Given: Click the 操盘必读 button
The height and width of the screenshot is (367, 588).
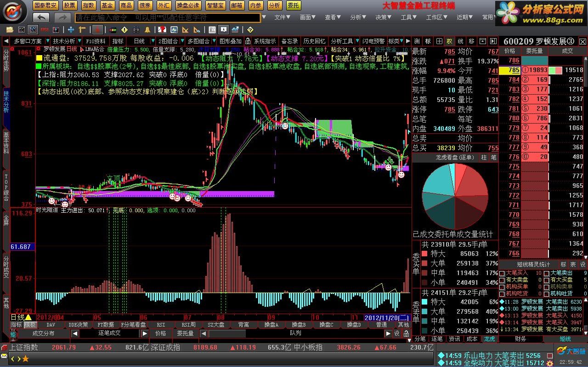Looking at the screenshot, I should pos(188,6).
